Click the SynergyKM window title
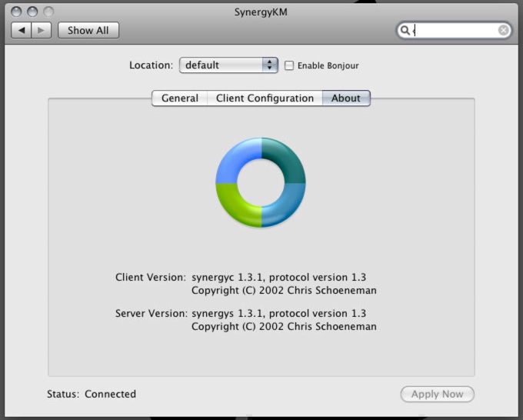The width and height of the screenshot is (523, 420). [x=261, y=12]
